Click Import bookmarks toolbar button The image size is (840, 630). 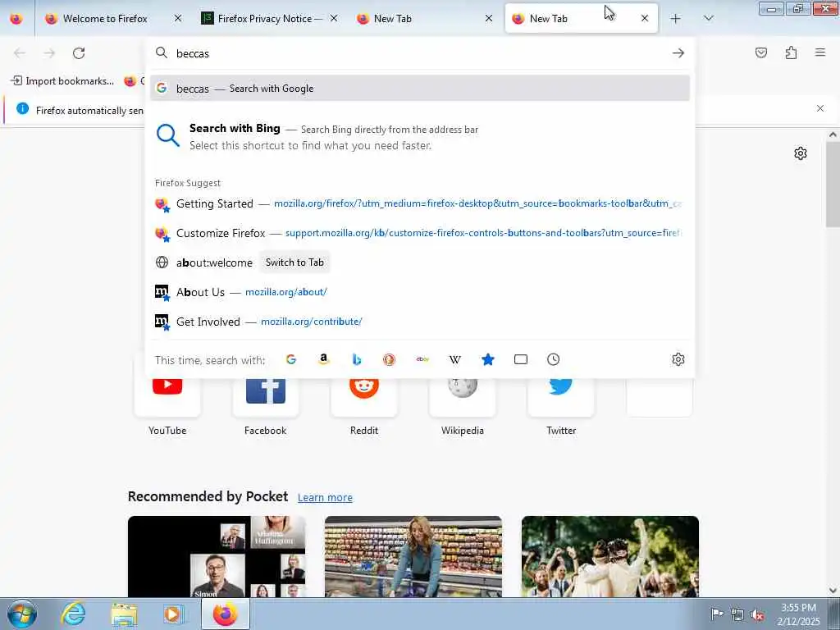(62, 81)
